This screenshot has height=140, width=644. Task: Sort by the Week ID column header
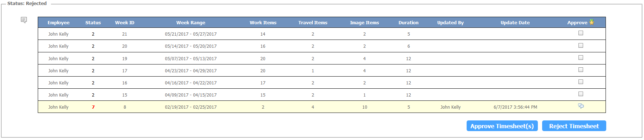(x=125, y=22)
